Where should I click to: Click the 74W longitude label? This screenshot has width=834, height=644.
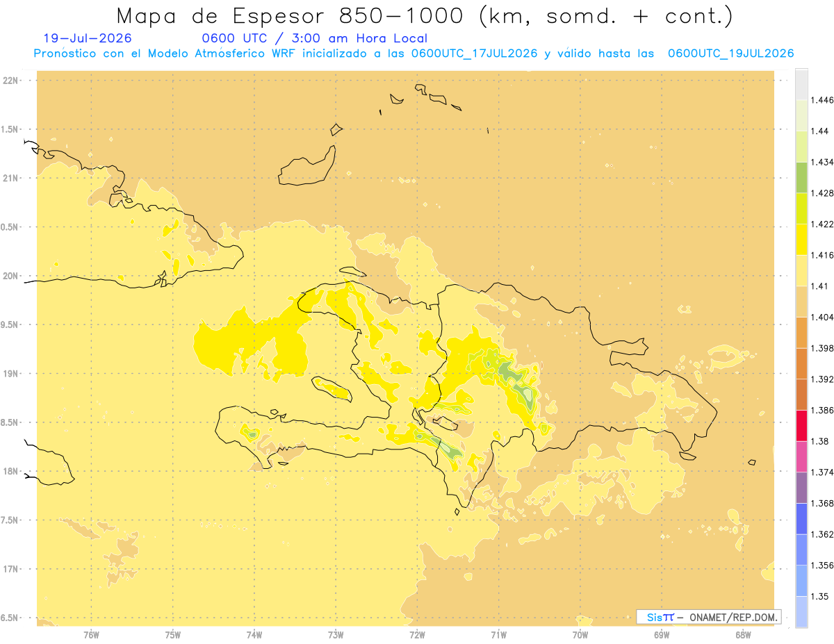(254, 634)
